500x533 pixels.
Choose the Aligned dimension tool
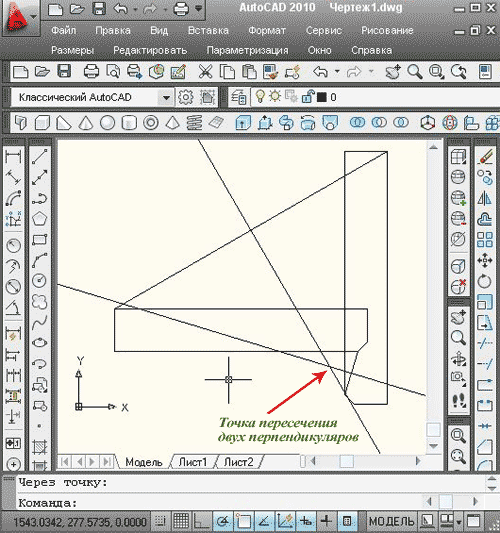tap(13, 177)
